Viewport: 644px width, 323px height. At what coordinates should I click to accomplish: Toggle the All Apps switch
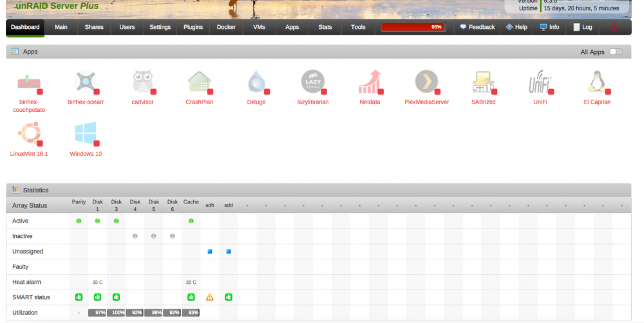pos(616,51)
